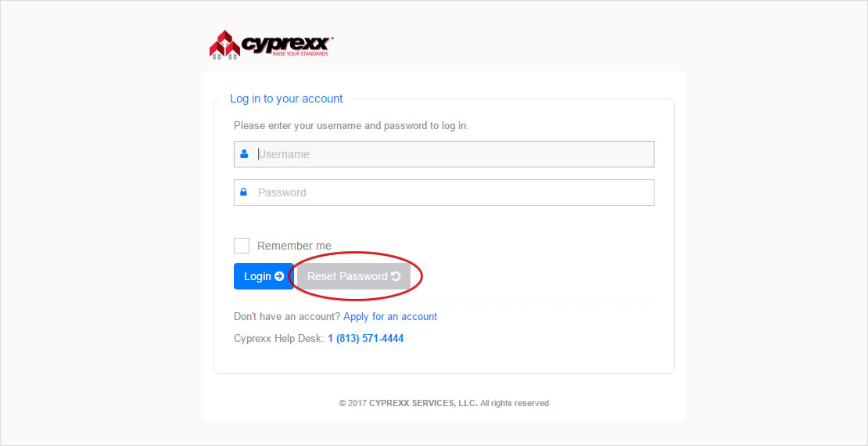Image resolution: width=868 pixels, height=446 pixels.
Task: Focus the Username input field
Action: 454,154
